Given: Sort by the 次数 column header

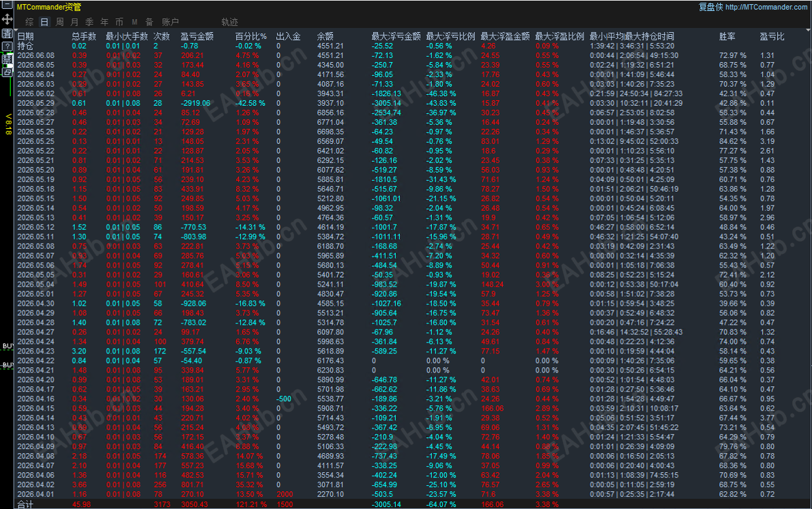Looking at the screenshot, I should click(x=162, y=36).
